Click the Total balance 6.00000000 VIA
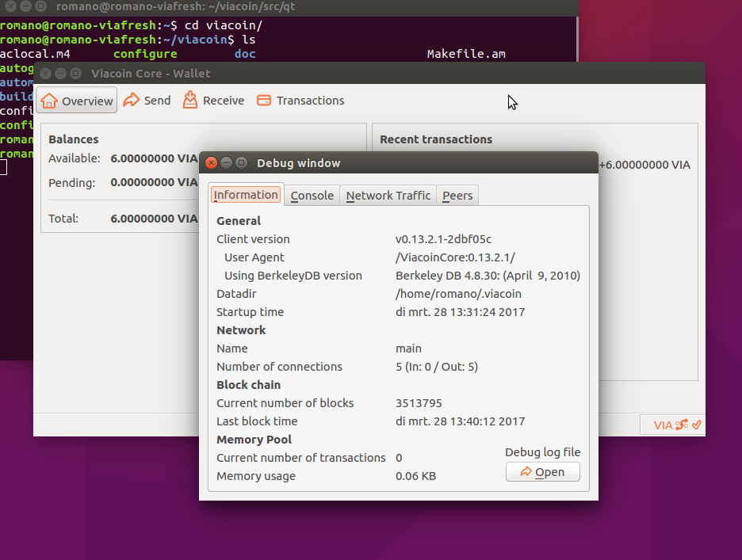This screenshot has height=560, width=742. coord(154,219)
